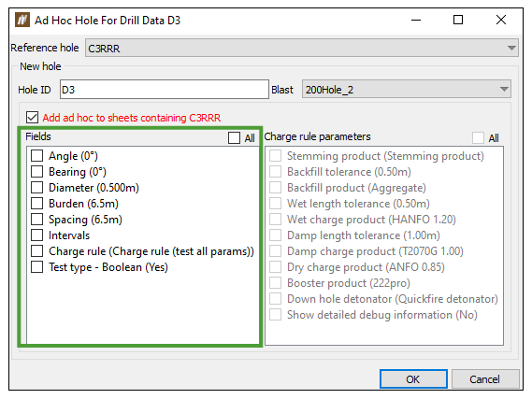Check the Burden (6.5m) field

(x=37, y=204)
